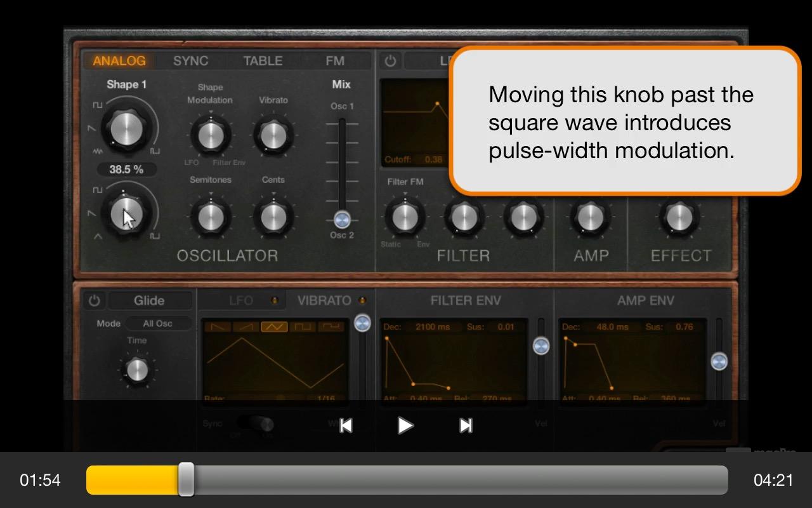The height and width of the screenshot is (508, 812).
Task: Click the Amp Env Sus 0.76 value
Action: (x=684, y=327)
